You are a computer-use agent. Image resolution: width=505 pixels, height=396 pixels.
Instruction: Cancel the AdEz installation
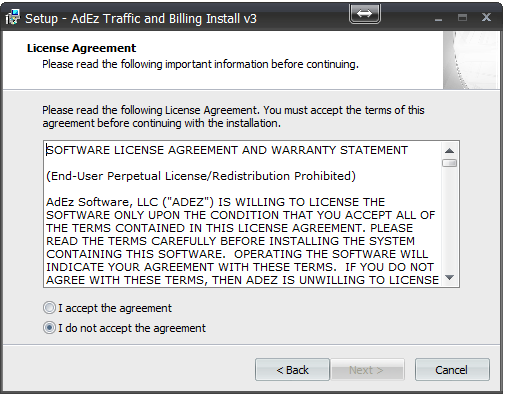pyautogui.click(x=452, y=370)
